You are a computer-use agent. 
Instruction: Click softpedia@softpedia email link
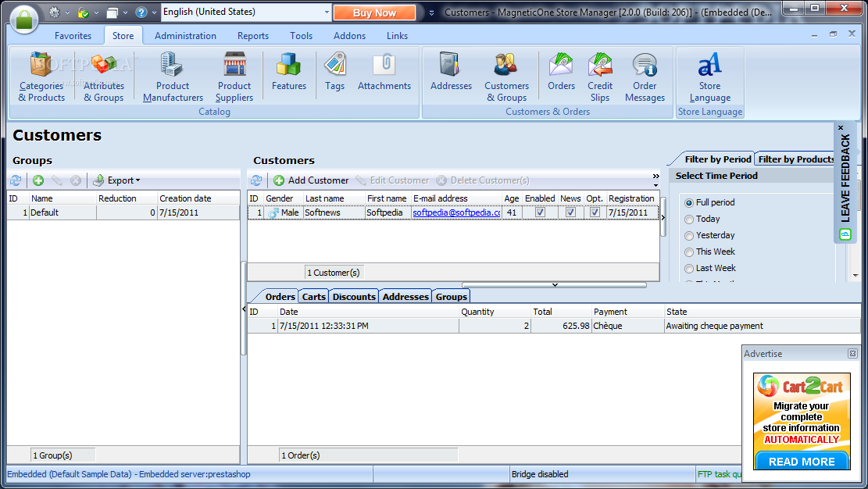(x=456, y=212)
